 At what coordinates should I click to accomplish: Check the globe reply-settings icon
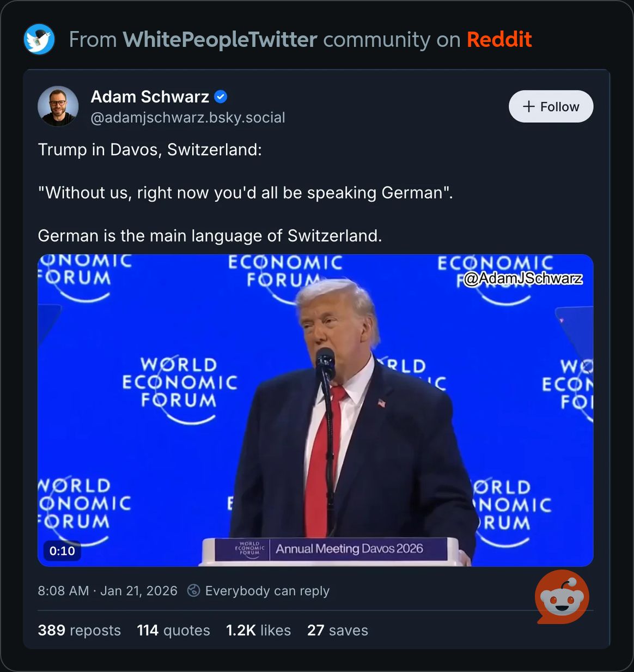(193, 591)
